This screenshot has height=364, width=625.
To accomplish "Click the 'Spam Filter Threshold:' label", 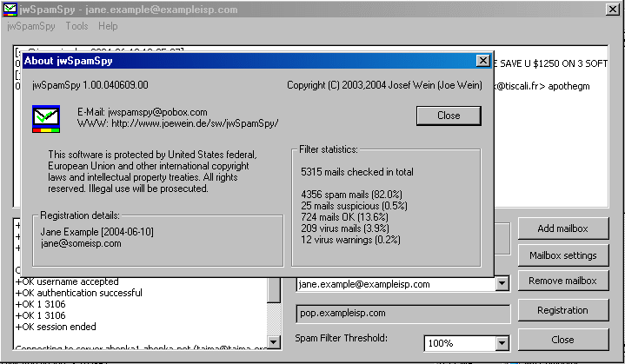I will pyautogui.click(x=342, y=338).
